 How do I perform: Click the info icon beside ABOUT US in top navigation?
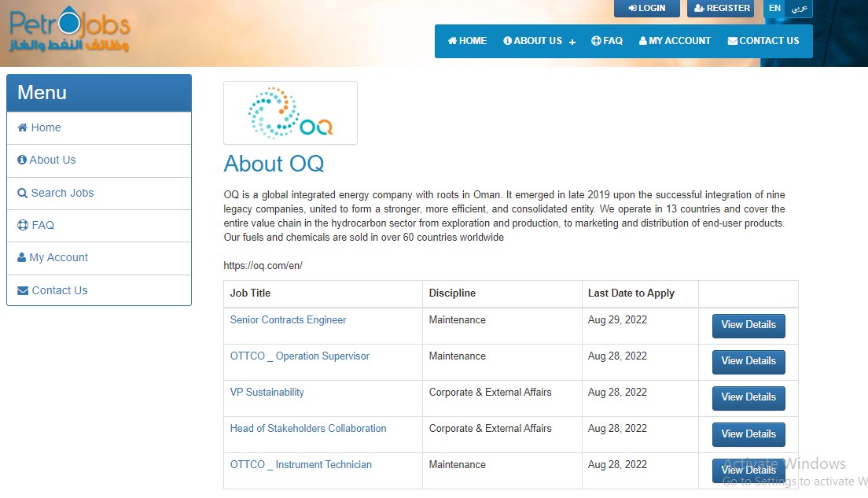(507, 41)
